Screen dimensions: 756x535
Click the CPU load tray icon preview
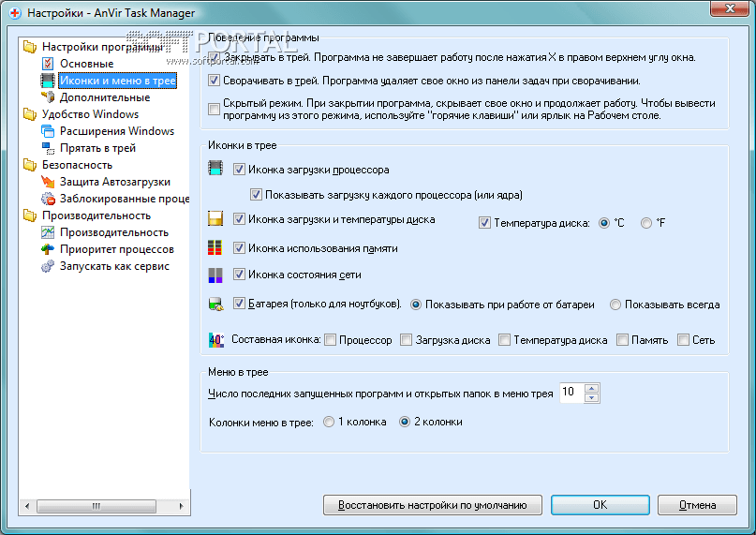(x=215, y=169)
